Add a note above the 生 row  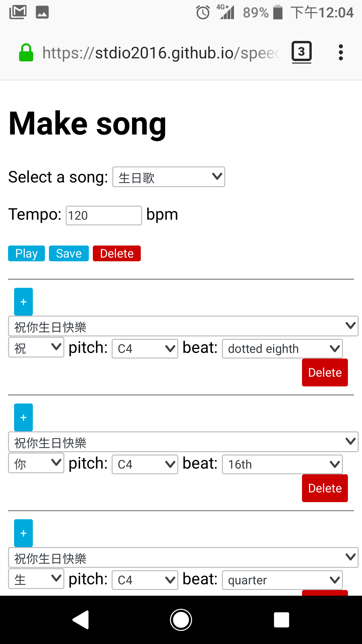tap(23, 533)
